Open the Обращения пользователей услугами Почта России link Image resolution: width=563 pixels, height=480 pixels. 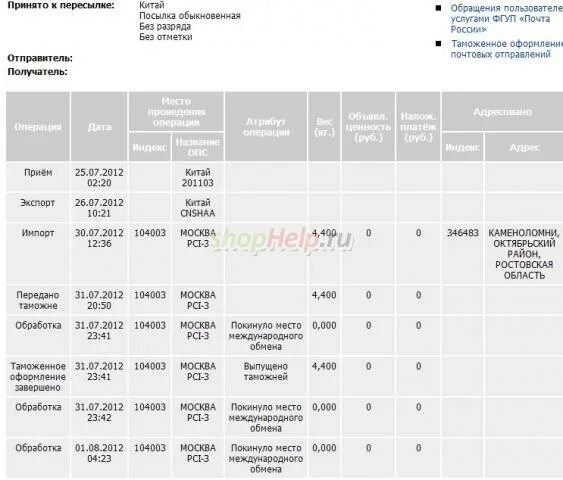[x=506, y=18]
